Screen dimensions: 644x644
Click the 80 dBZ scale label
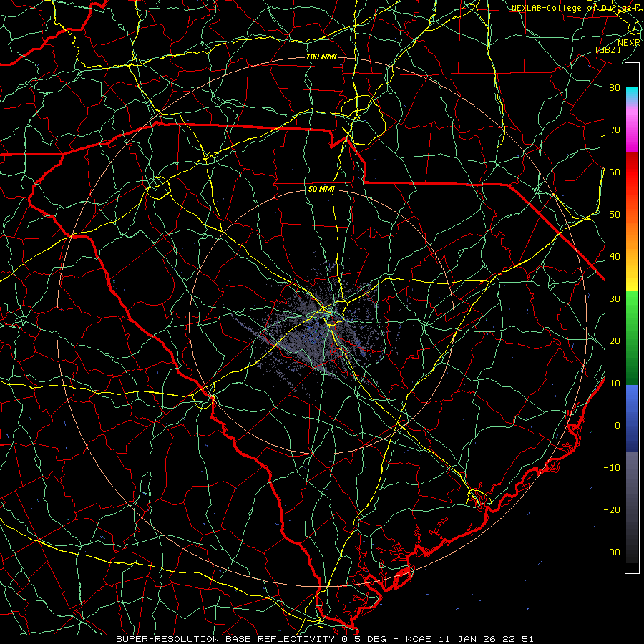coord(615,88)
